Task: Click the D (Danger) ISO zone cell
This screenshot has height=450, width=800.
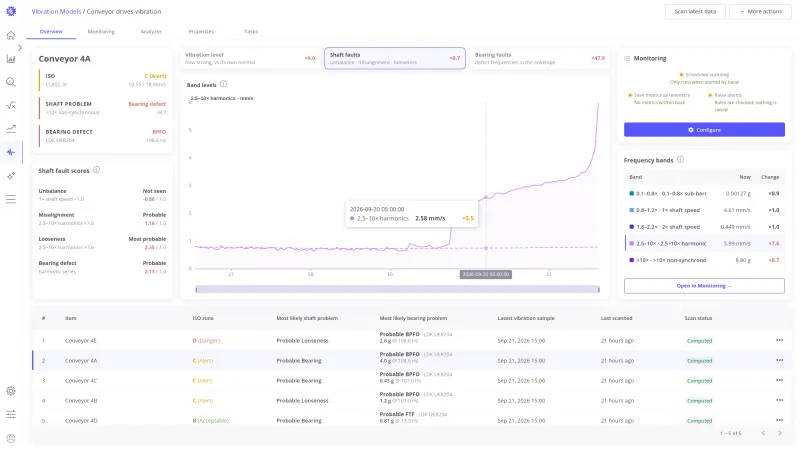Action: click(206, 340)
